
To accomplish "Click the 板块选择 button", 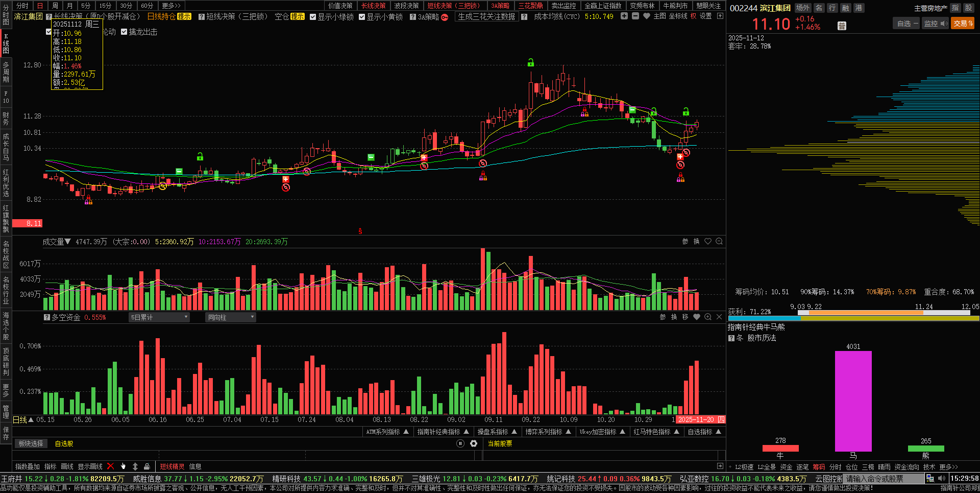I will (31, 443).
